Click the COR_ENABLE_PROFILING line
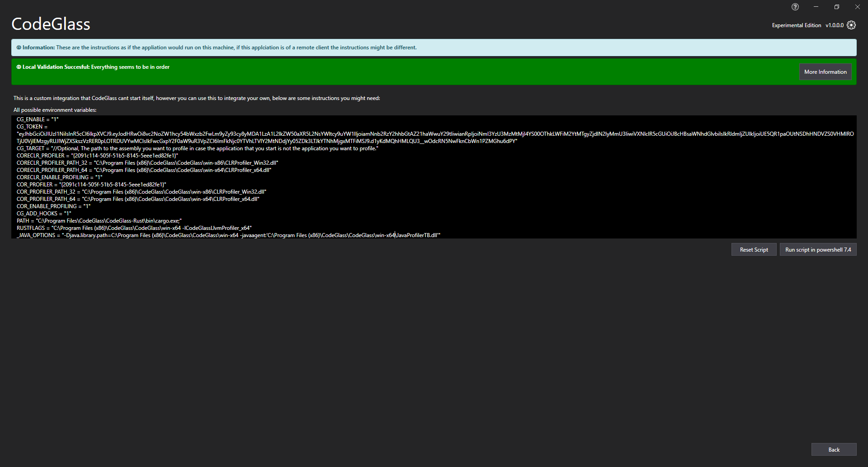Viewport: 868px width, 467px height. pyautogui.click(x=54, y=206)
